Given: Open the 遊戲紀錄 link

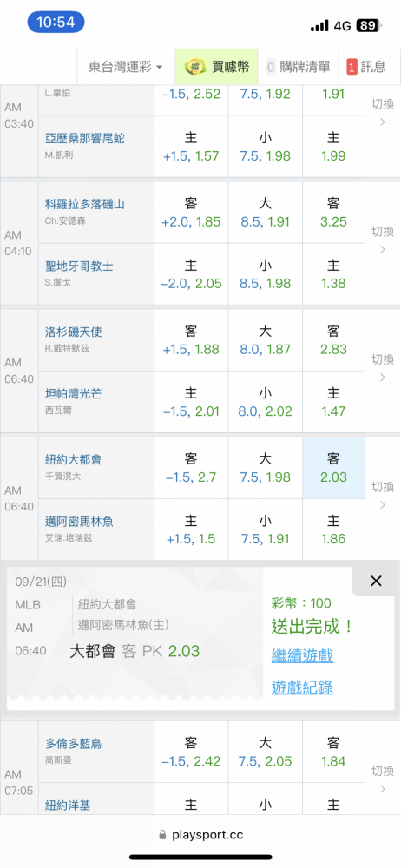Looking at the screenshot, I should click(302, 687).
